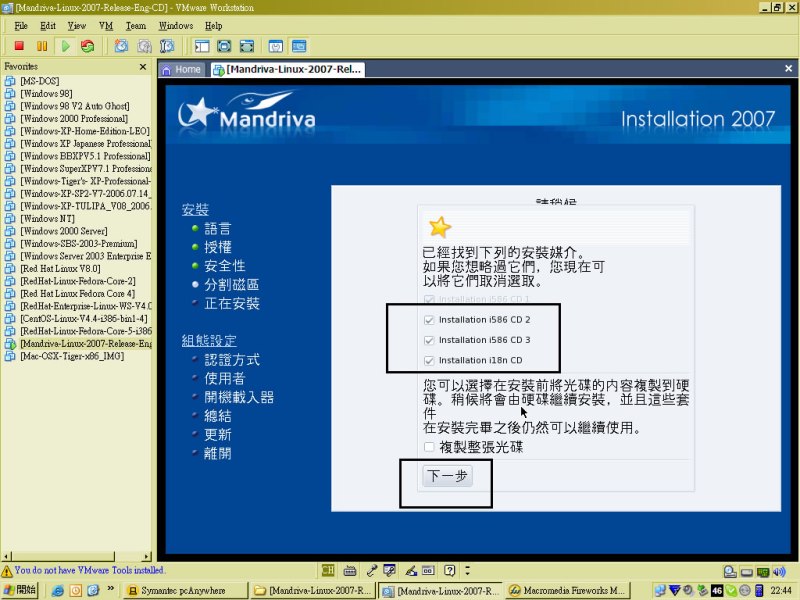Switch to Macromedia Fireworks taskbar button
Screen dimensions: 800x600
tap(569, 590)
